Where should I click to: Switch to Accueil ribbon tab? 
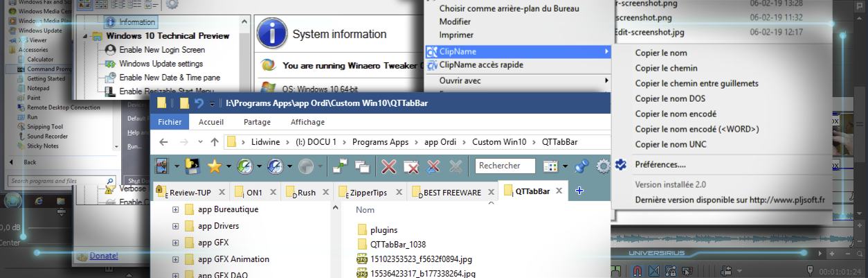coord(211,122)
